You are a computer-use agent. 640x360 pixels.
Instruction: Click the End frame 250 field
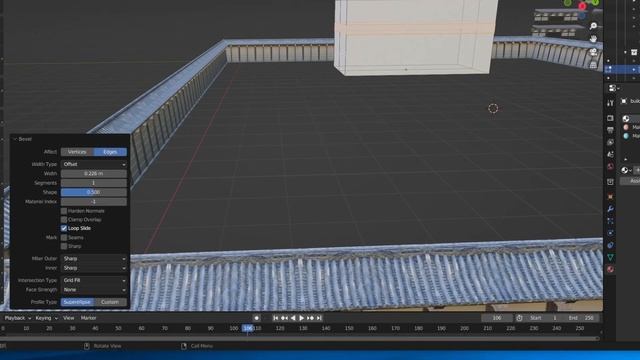(581, 318)
